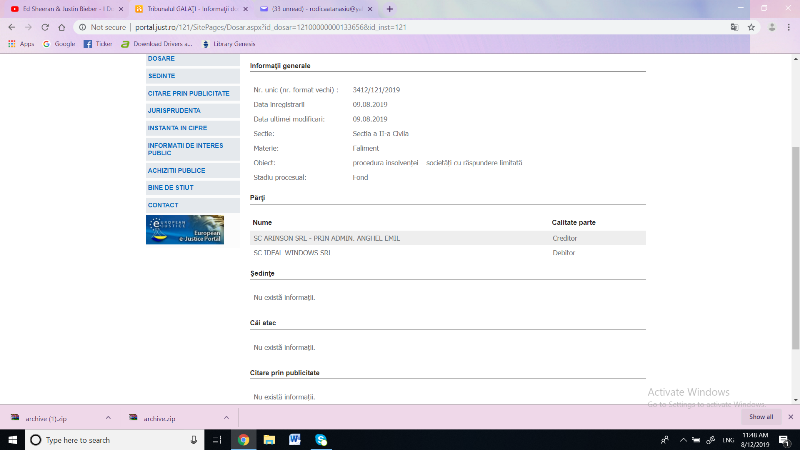Open INFORMATII DE INTERES PUBLIC

click(x=192, y=149)
